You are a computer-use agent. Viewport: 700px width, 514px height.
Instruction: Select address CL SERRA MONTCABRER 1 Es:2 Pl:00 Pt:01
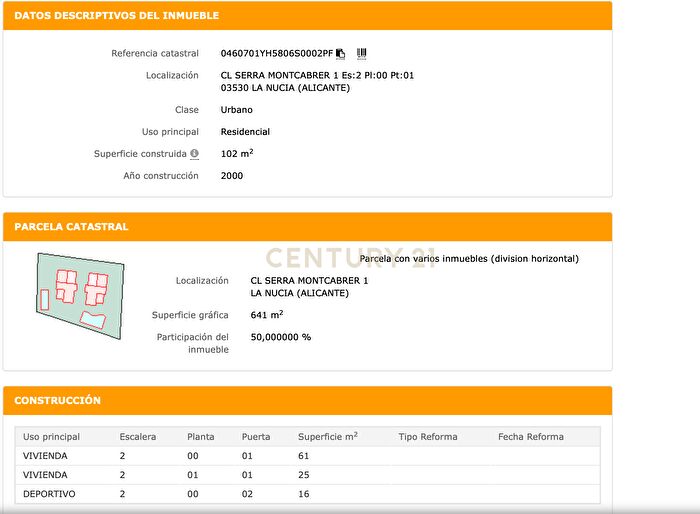coord(317,75)
